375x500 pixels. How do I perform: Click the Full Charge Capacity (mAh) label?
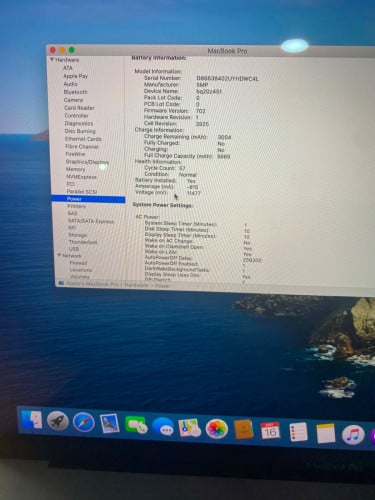(178, 156)
